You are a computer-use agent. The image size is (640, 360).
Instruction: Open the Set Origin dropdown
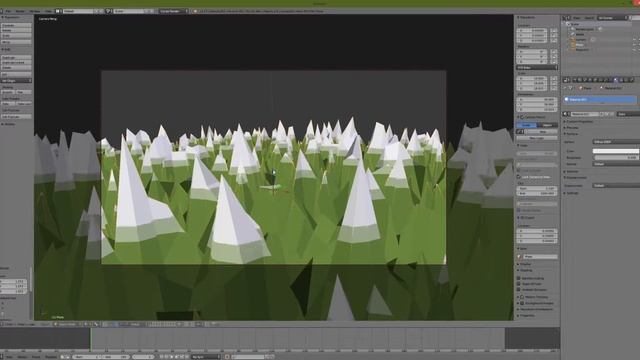(16, 81)
